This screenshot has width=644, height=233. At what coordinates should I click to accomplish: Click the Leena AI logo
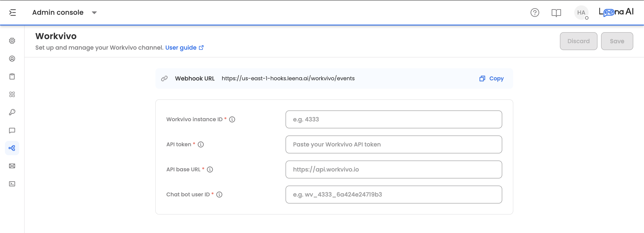[x=616, y=12]
